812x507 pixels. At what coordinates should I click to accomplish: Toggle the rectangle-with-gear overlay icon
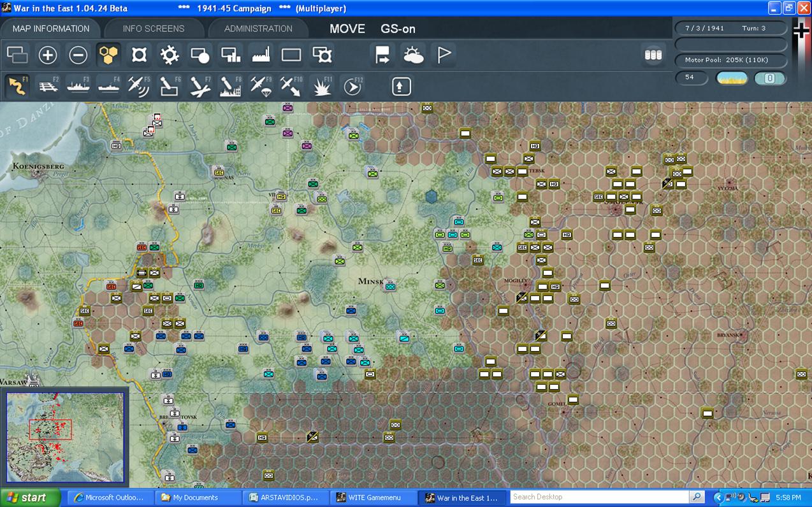point(322,55)
